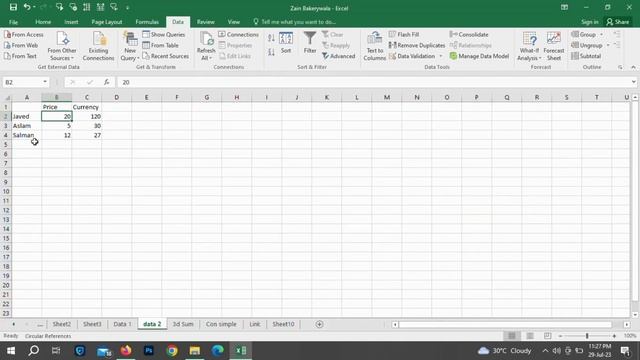Select cell A2 containing Javed
This screenshot has width=640, height=360.
27,116
